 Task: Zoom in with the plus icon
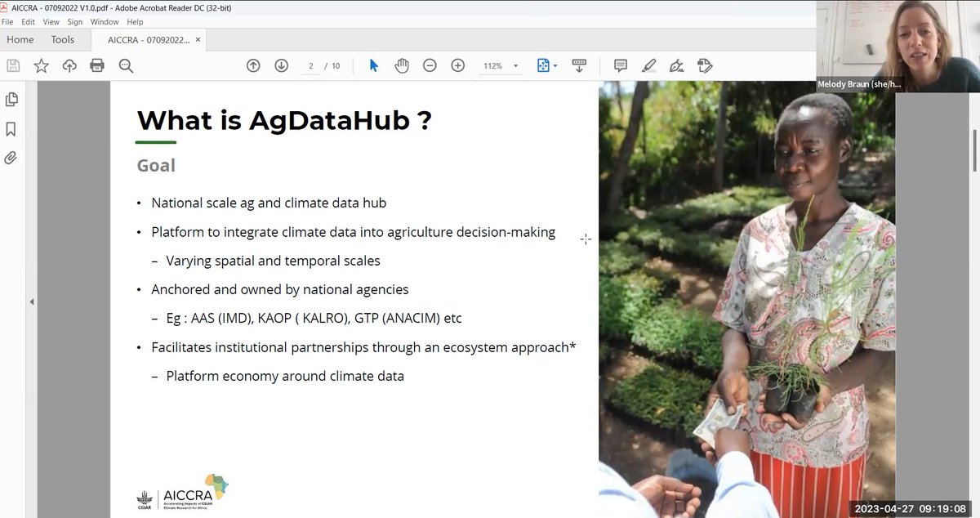[458, 65]
